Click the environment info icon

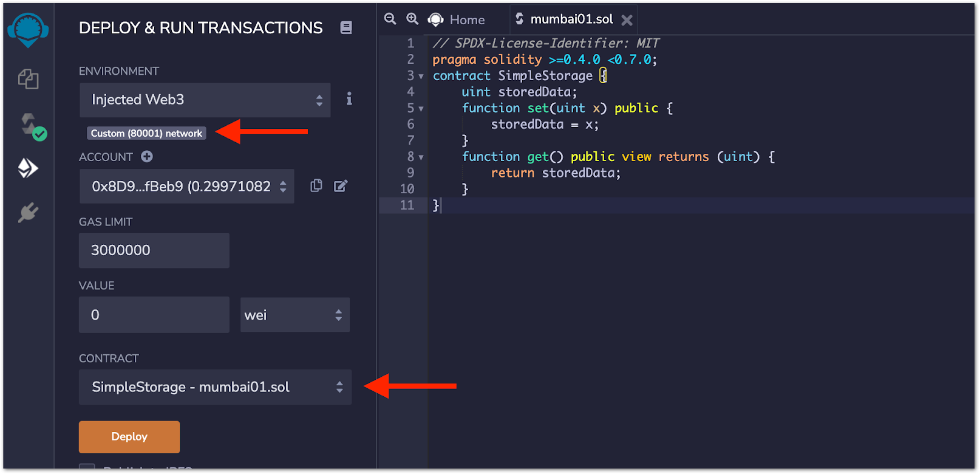(349, 99)
